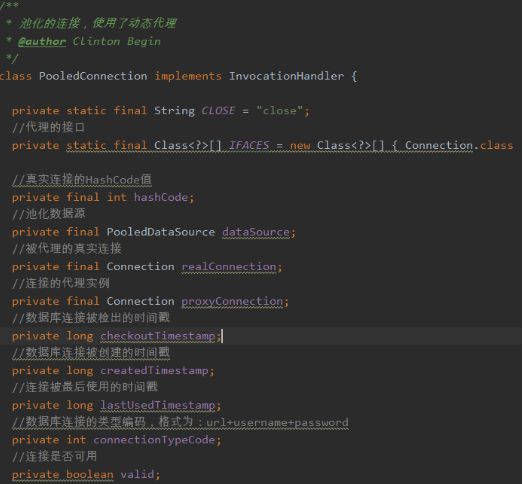Click the proxyConnection field name
Image resolution: width=523 pixels, height=484 pixels.
click(x=232, y=302)
